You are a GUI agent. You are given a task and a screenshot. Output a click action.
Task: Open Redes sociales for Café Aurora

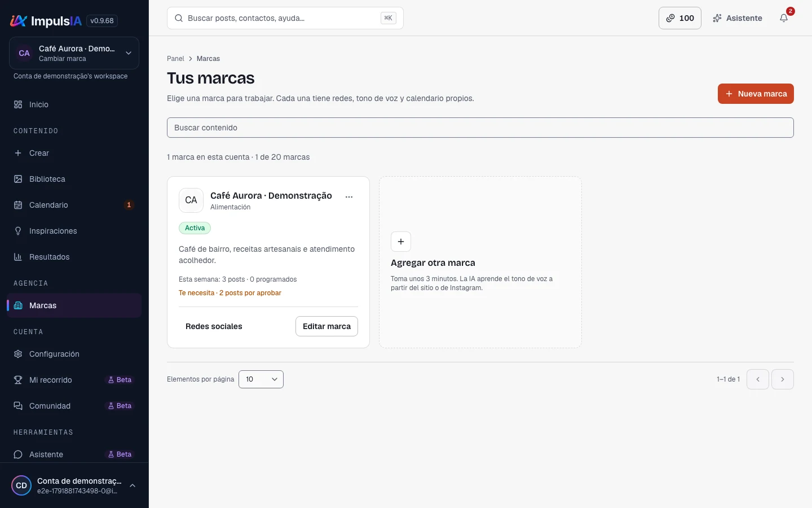click(214, 326)
